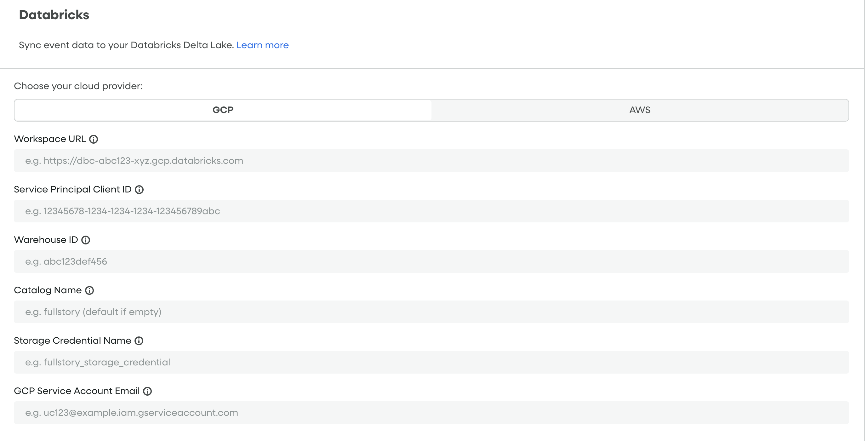Click the Storage Credential Name field
The width and height of the screenshot is (868, 441).
pos(431,362)
